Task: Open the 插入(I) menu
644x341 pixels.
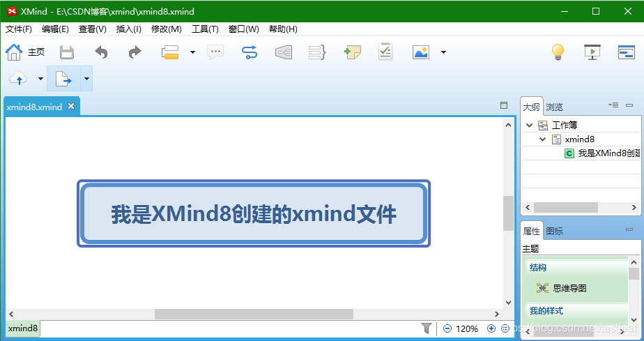Action: (128, 29)
